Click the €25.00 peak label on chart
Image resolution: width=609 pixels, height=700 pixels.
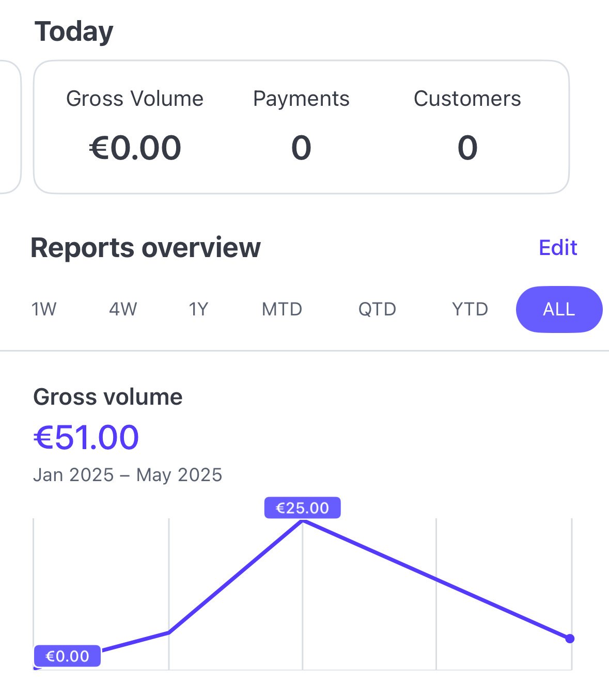(x=302, y=508)
